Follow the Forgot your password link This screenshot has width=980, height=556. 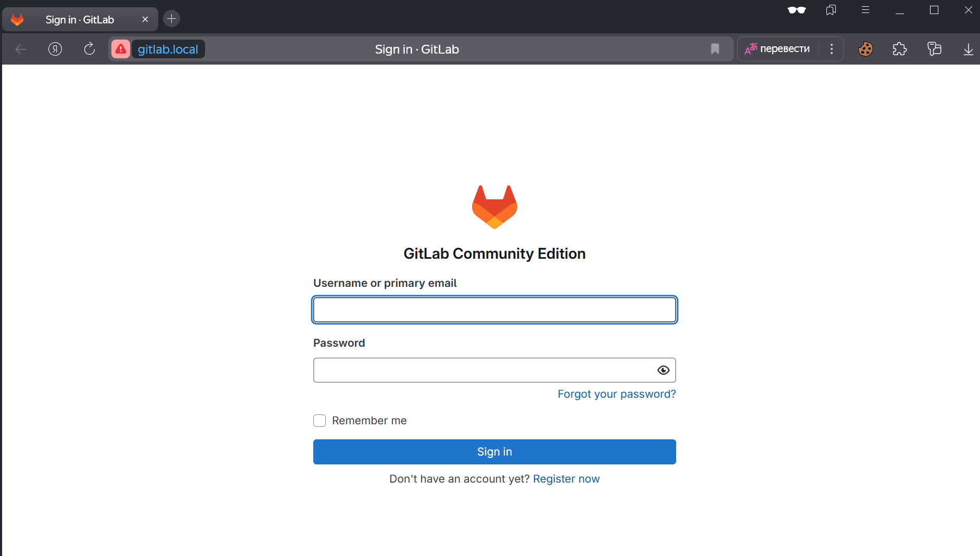pyautogui.click(x=617, y=394)
